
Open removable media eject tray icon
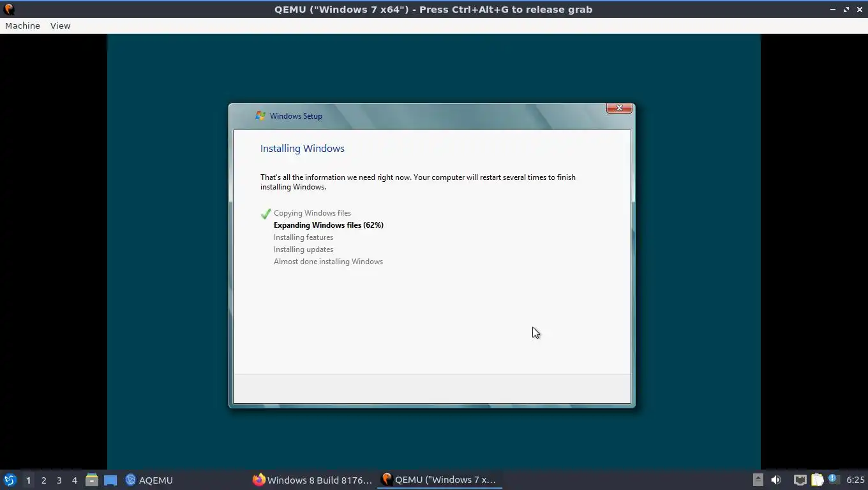(x=758, y=480)
